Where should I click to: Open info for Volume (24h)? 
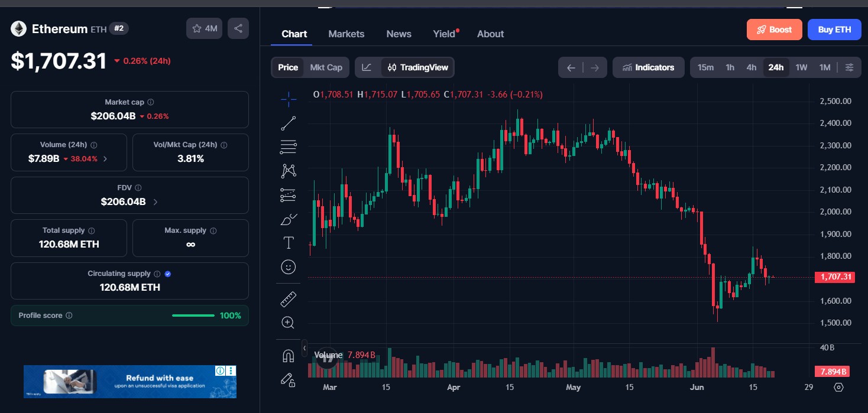coord(94,145)
